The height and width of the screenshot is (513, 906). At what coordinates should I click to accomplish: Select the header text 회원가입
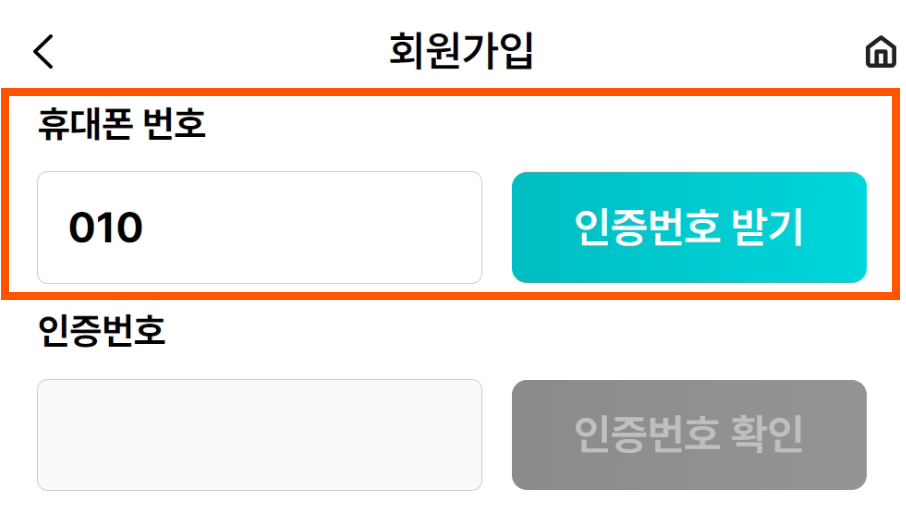[x=461, y=52]
